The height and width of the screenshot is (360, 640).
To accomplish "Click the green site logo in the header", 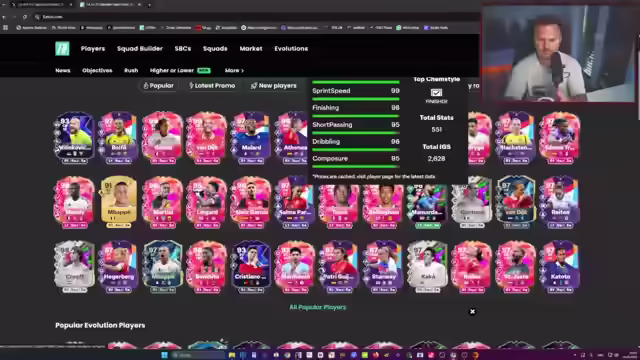I will click(62, 49).
